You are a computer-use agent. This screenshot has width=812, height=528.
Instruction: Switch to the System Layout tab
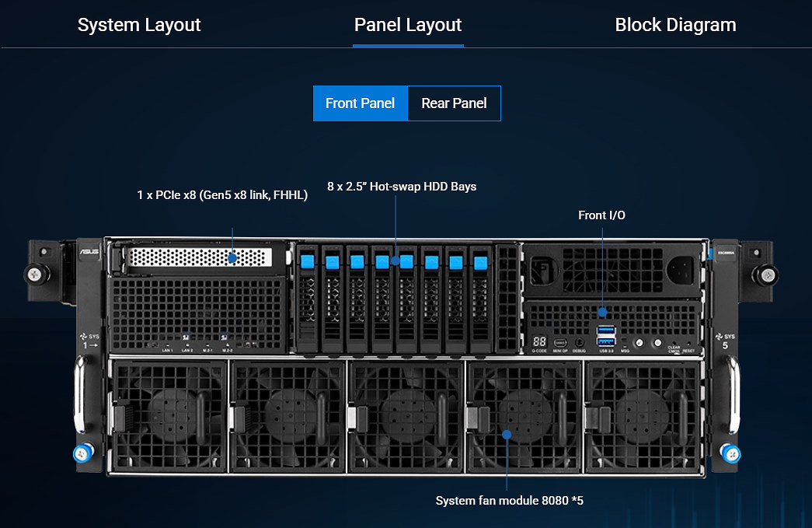tap(139, 25)
